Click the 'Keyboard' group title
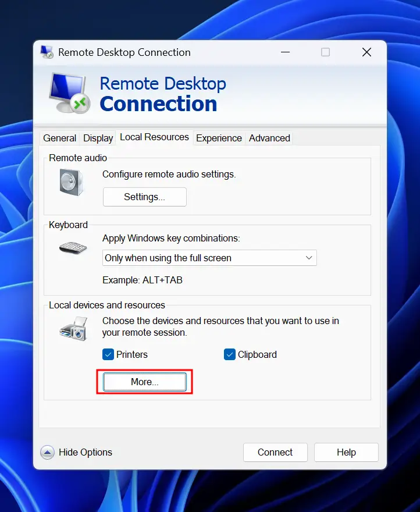This screenshot has height=512, width=420. tap(68, 225)
